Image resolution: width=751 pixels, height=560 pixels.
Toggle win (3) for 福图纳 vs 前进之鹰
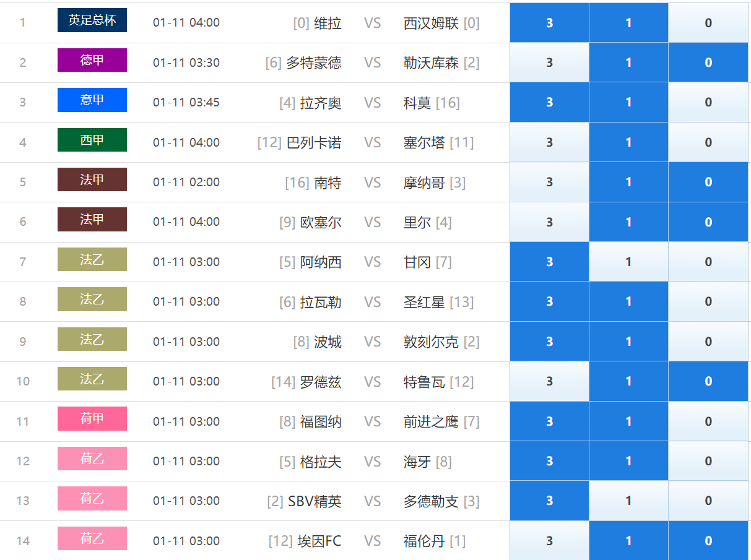tap(549, 421)
